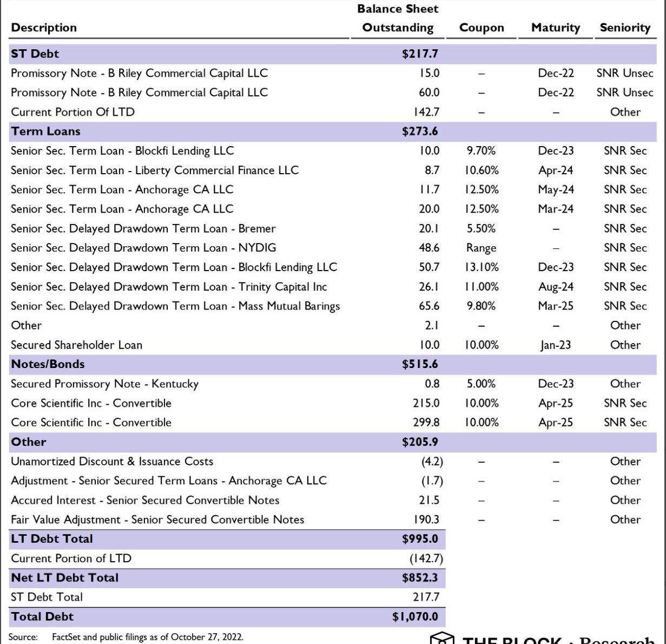
Task: Select the Net LT Debt Total label
Action: 64,577
